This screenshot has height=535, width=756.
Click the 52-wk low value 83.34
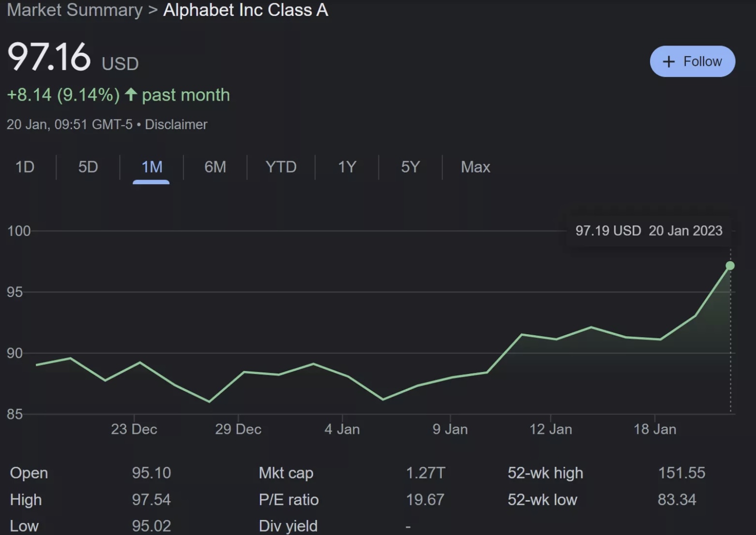tap(677, 499)
